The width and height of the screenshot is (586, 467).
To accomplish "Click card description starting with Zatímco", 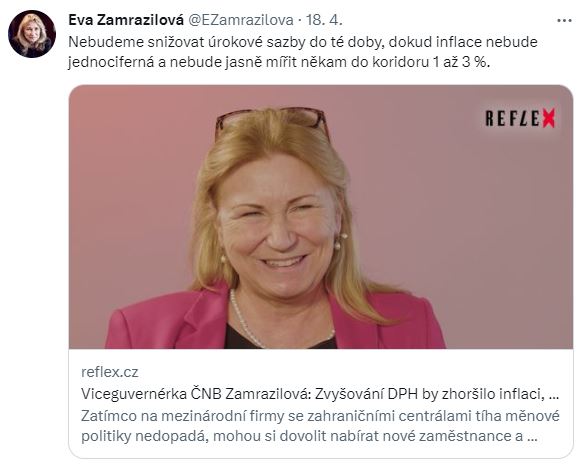I will pos(320,426).
